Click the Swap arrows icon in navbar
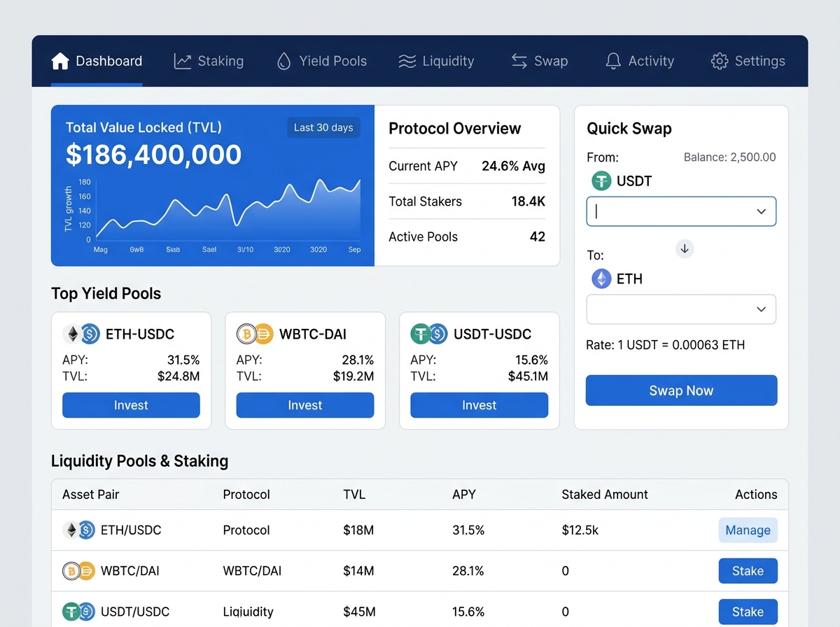 [519, 61]
